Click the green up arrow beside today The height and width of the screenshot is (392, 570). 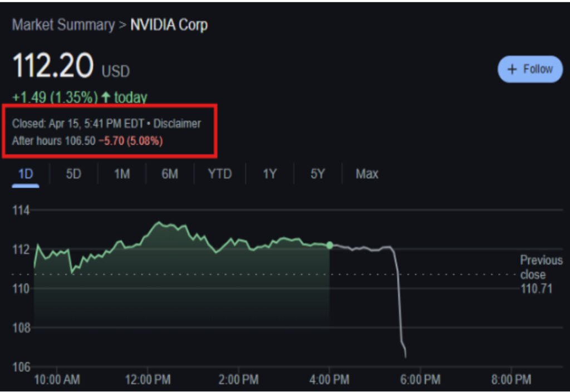coord(105,97)
